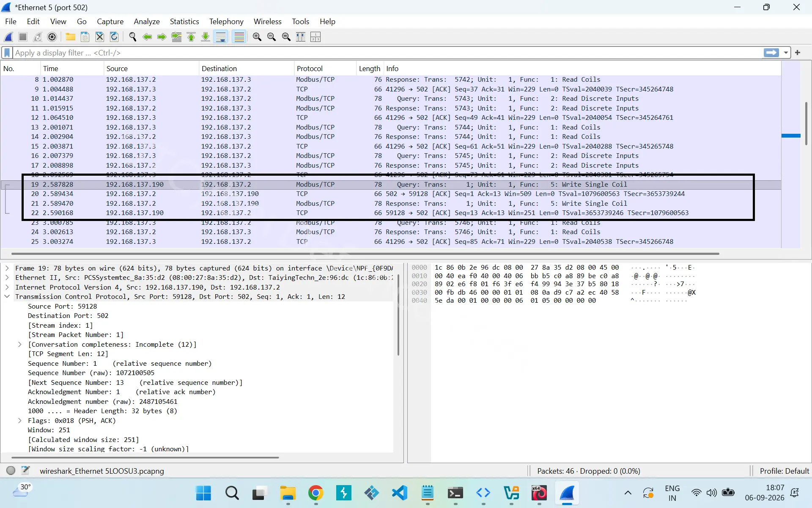This screenshot has height=508, width=812.
Task: Click the display filter input field
Action: tap(387, 53)
